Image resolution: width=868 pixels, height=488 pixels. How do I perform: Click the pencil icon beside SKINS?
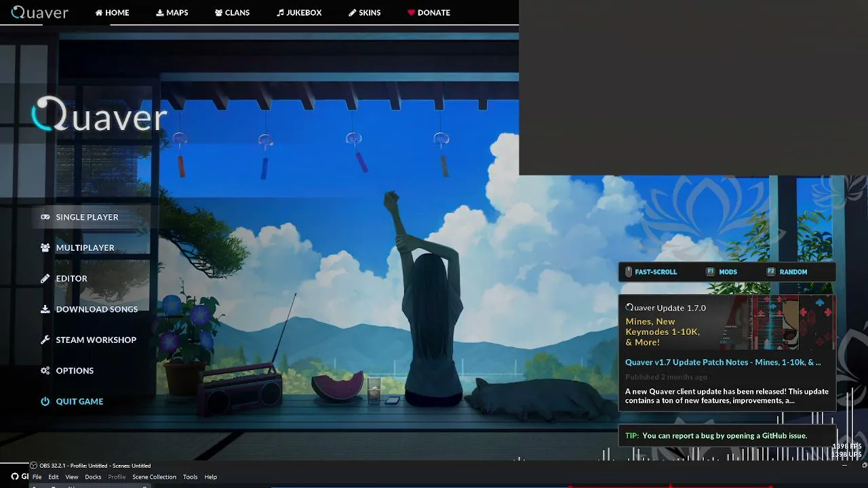(353, 13)
